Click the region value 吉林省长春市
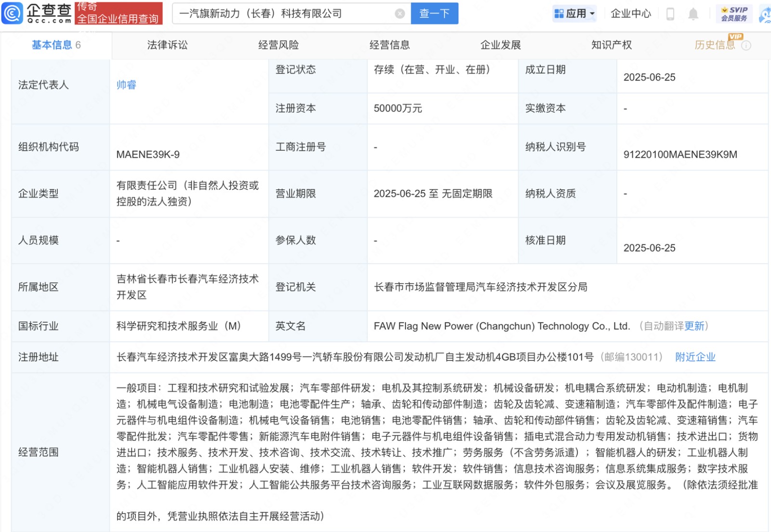This screenshot has height=532, width=771. coord(188,287)
